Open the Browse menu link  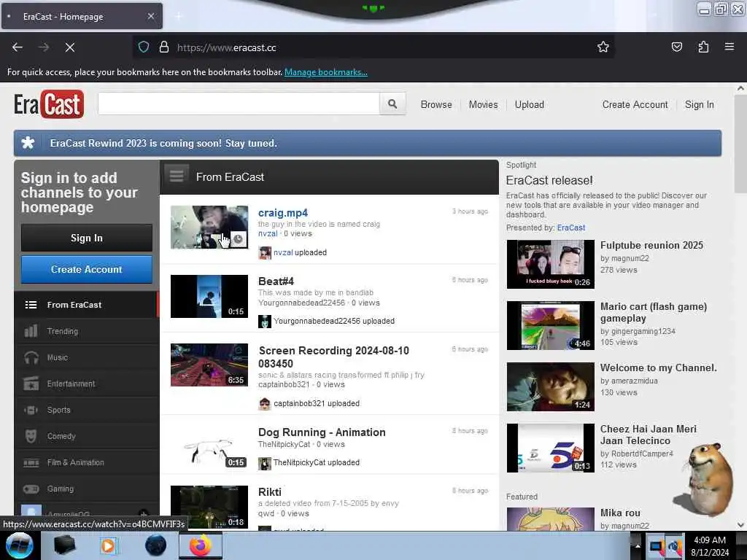(x=436, y=104)
